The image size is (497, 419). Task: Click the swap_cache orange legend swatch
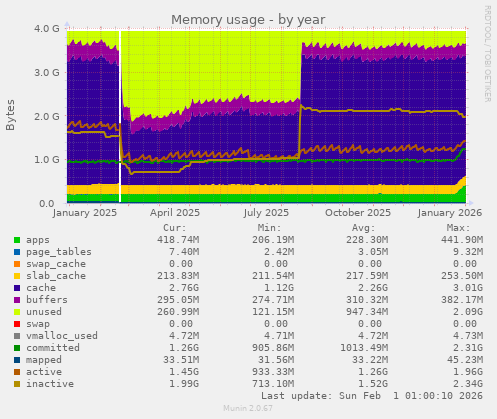click(17, 264)
